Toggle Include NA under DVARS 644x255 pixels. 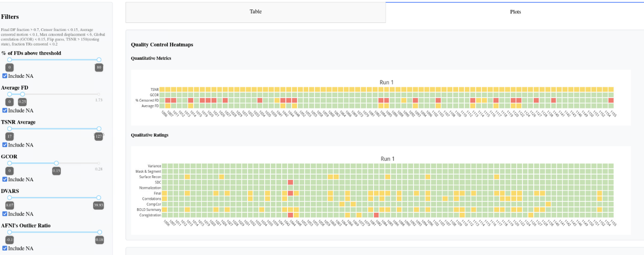pyautogui.click(x=5, y=214)
